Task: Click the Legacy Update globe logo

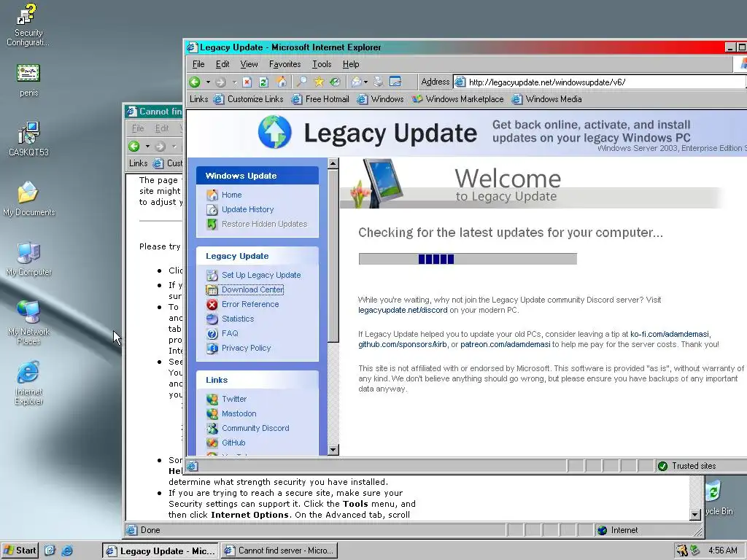Action: [x=274, y=132]
